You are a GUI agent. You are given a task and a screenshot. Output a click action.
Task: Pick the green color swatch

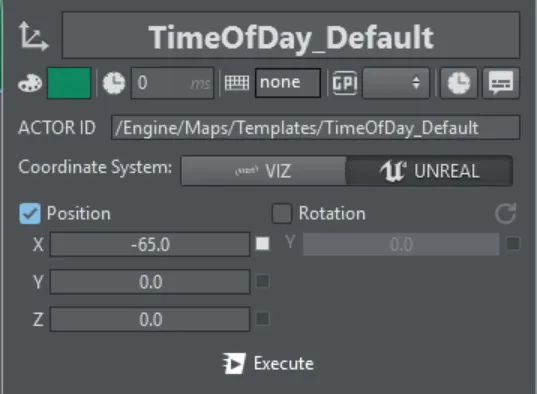coord(69,83)
